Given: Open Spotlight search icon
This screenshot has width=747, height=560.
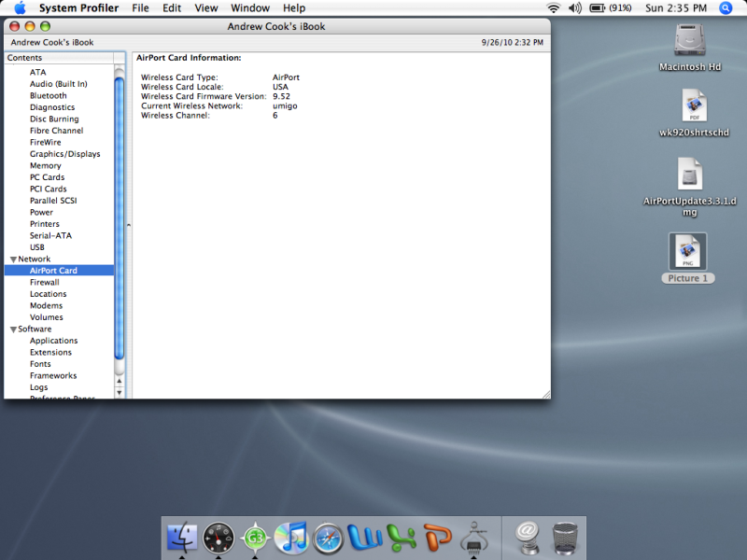Looking at the screenshot, I should coord(726,8).
